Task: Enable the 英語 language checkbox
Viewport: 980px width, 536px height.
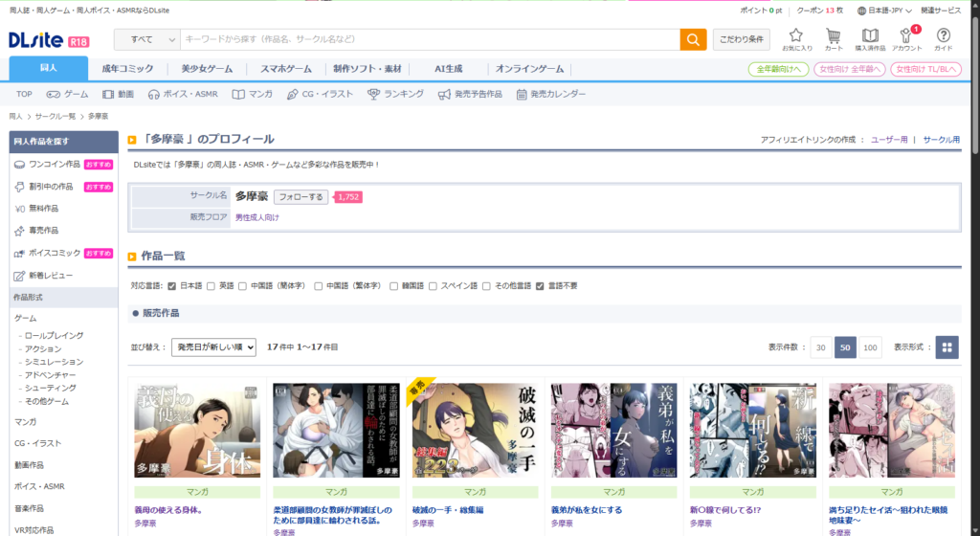Action: [x=212, y=286]
